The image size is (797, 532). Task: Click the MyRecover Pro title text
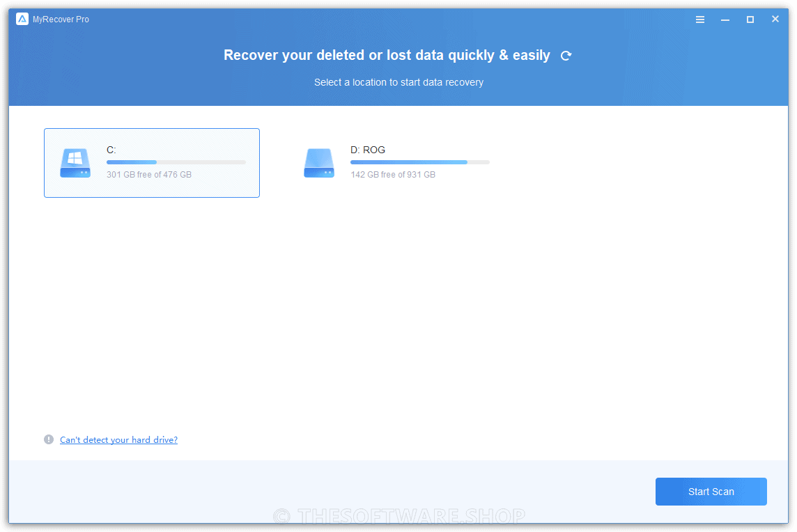(x=61, y=19)
